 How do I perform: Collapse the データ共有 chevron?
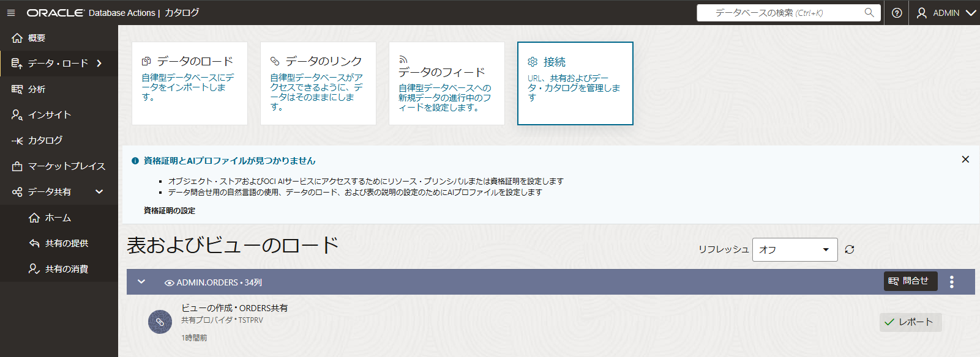click(x=99, y=192)
